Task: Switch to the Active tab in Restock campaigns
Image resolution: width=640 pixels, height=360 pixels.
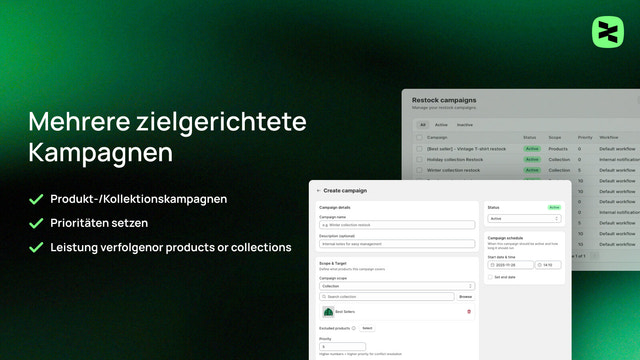Action: [x=441, y=125]
